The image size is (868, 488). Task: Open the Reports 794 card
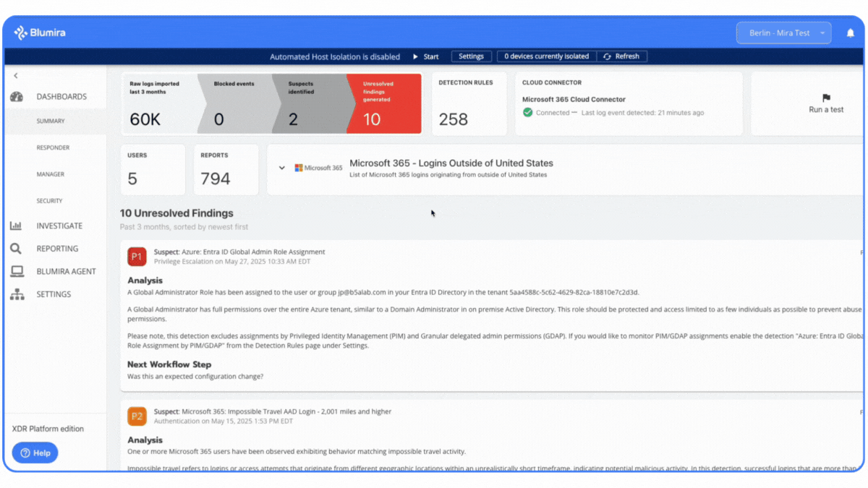coord(226,170)
